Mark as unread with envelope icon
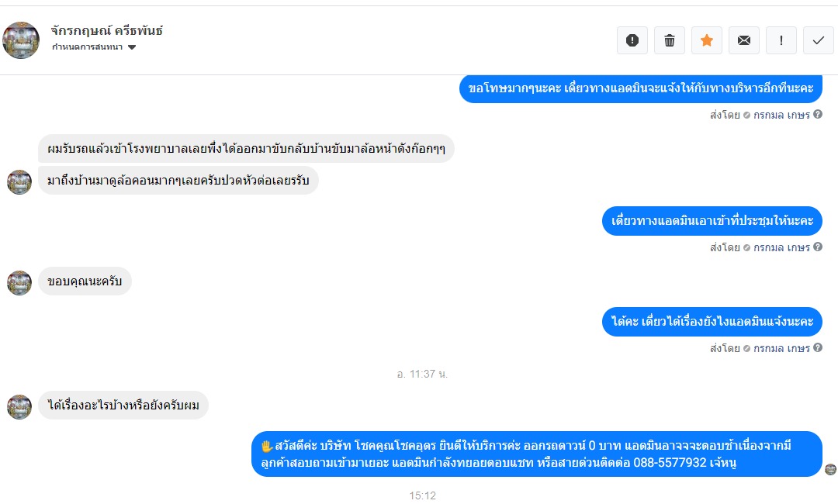Viewport: 838px width, 504px height. click(744, 40)
